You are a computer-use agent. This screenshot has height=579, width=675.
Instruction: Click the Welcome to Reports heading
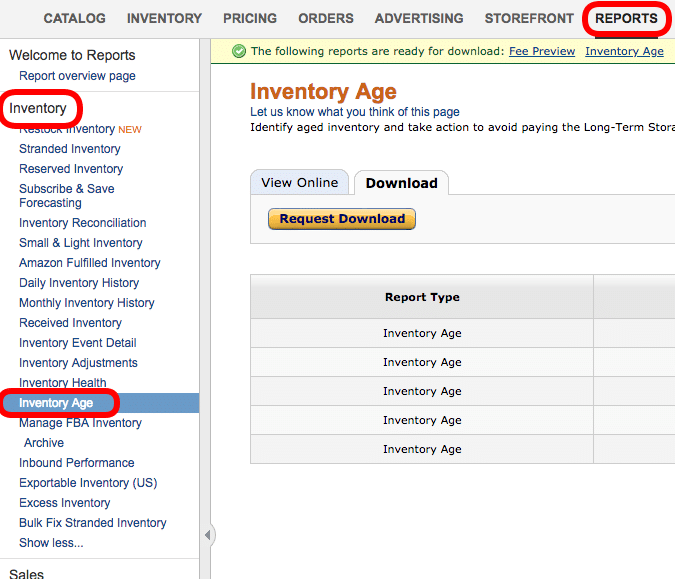[72, 55]
